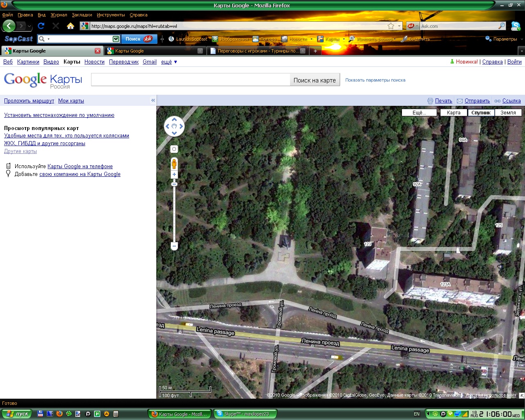Click the Ссылка link to this map

pos(511,100)
